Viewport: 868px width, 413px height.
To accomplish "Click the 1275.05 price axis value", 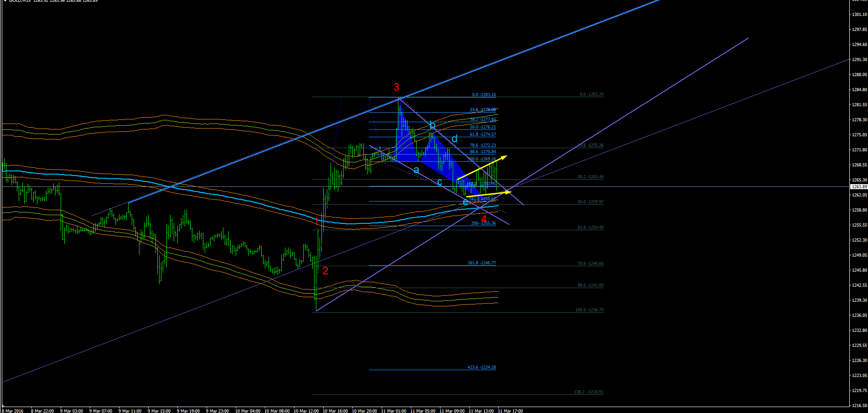I will 859,135.
